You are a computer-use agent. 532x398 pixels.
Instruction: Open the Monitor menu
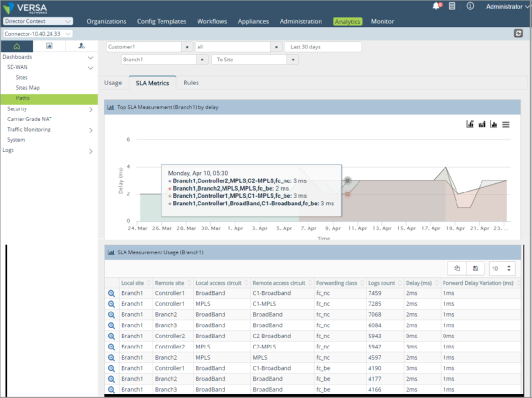(382, 21)
